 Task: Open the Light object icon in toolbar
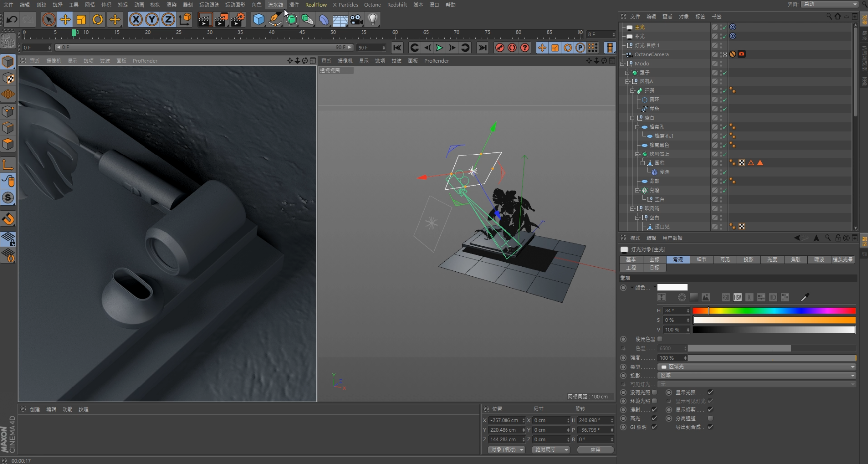tap(373, 19)
